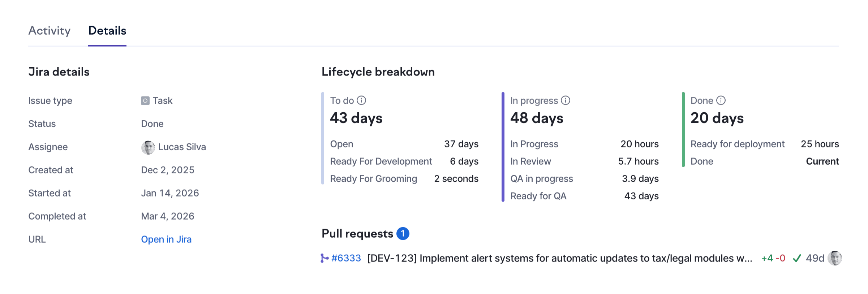
Task: Click the Ready For Development row
Action: click(x=404, y=161)
